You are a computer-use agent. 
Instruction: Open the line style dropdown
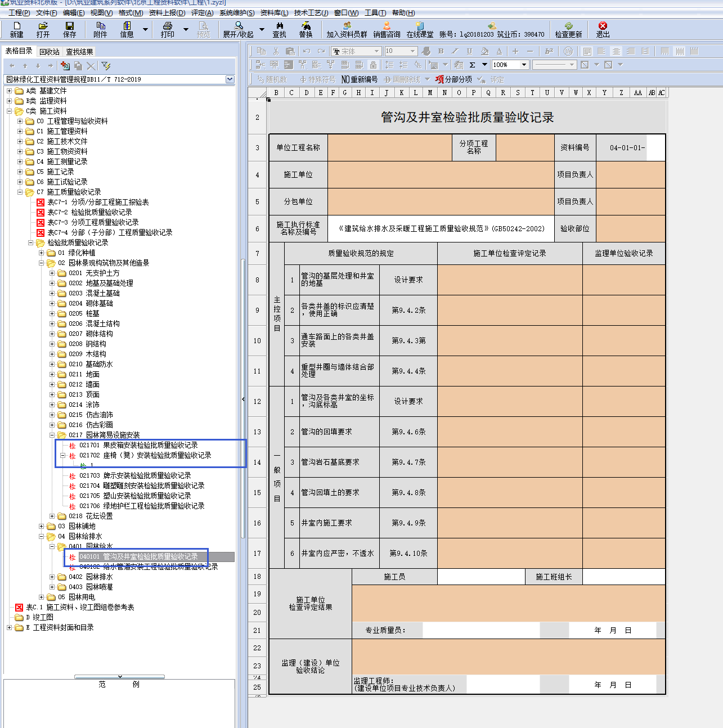[x=572, y=65]
